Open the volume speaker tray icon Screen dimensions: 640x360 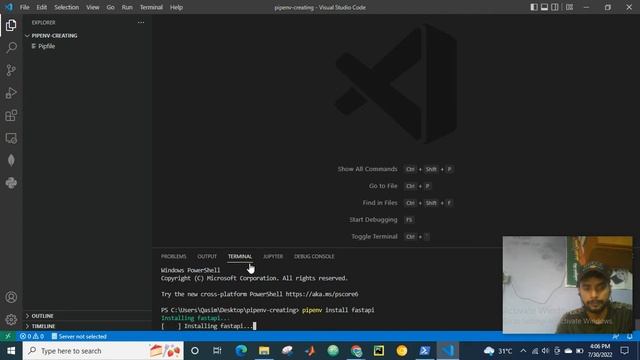point(545,351)
